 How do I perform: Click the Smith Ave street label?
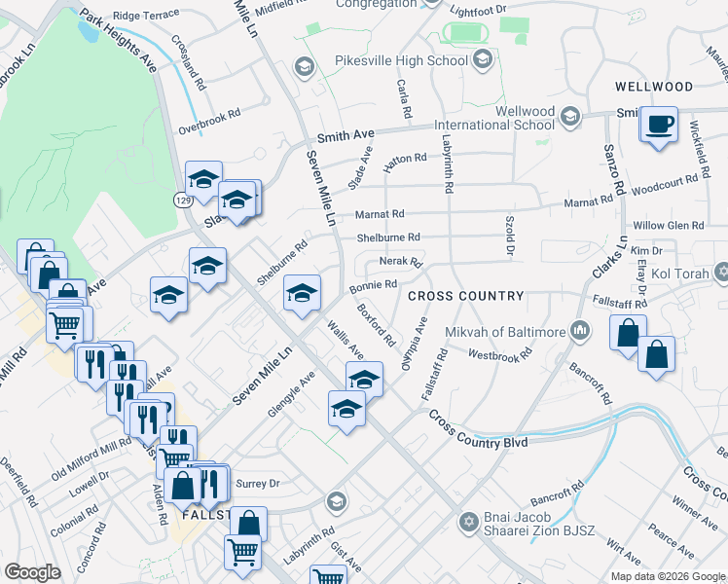pos(346,136)
